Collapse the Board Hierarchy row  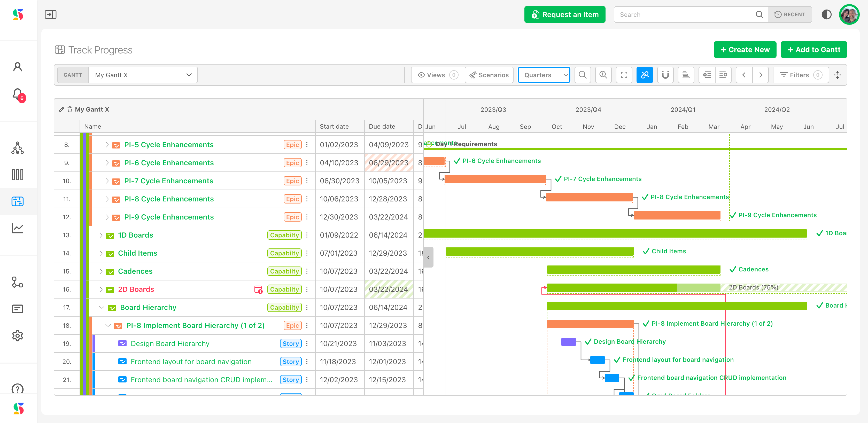[x=102, y=307]
